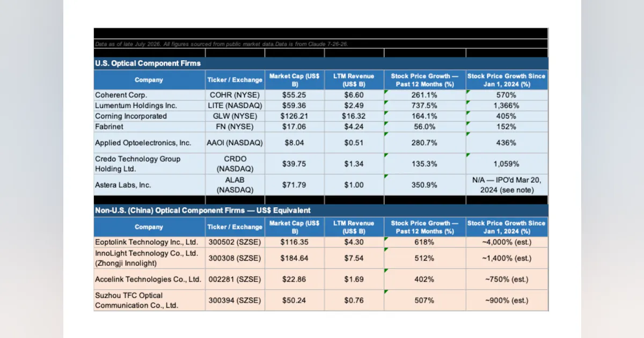Image resolution: width=644 pixels, height=338 pixels.
Task: Select the "Astera Labs, Inc." company cell
Action: pos(149,185)
